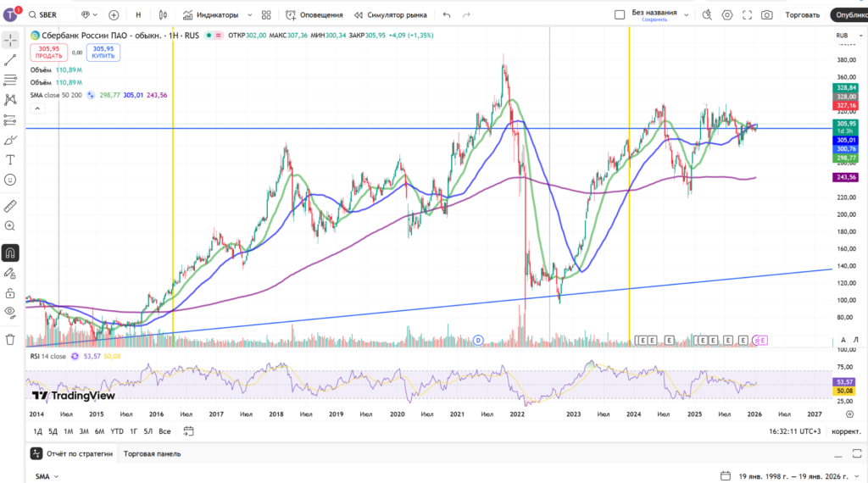Open the Fibonacci retracement tools
The image size is (868, 483).
tap(10, 80)
